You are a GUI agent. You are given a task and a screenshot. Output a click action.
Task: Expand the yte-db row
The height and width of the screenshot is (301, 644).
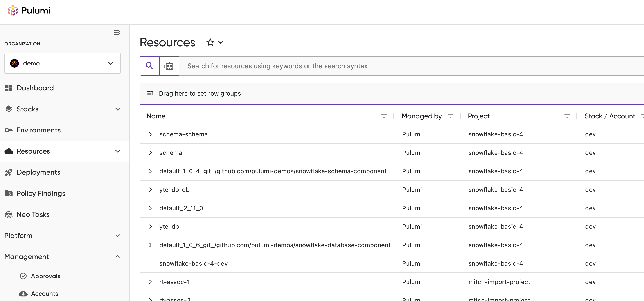pyautogui.click(x=151, y=227)
